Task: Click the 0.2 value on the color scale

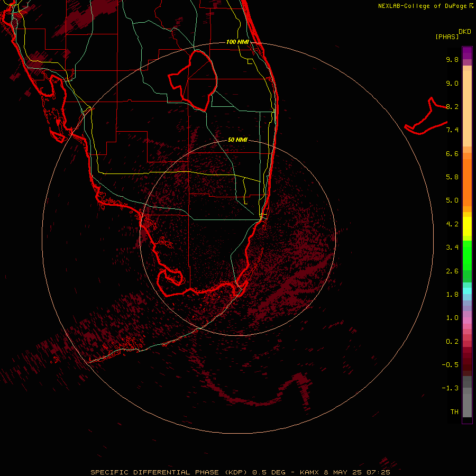Action: (x=452, y=342)
